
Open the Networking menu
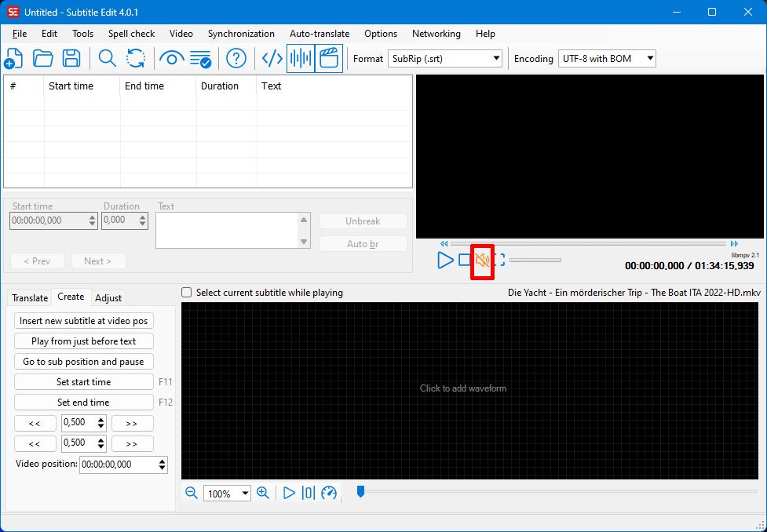(x=436, y=34)
